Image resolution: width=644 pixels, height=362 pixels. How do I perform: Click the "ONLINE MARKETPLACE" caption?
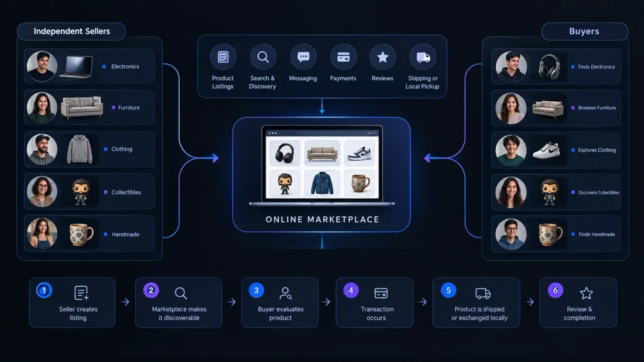[323, 219]
